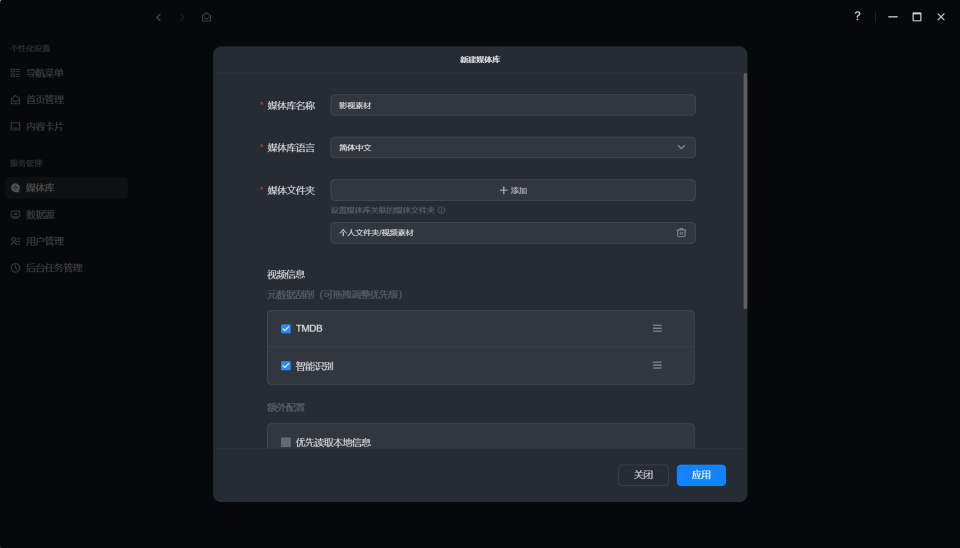Maximize the application window
Screen dimensions: 960x548
917,17
